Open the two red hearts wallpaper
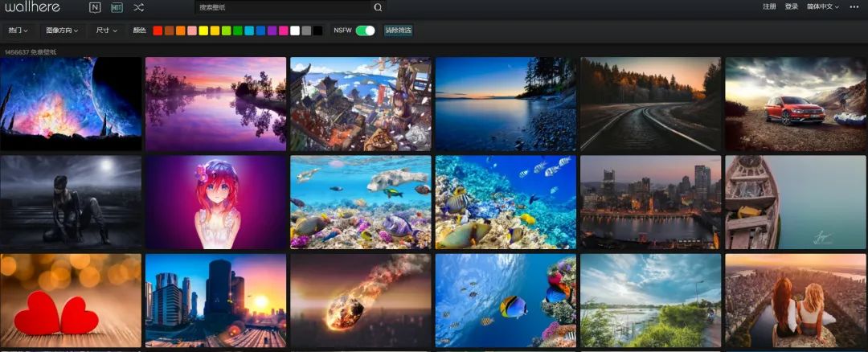Image resolution: width=868 pixels, height=352 pixels. coord(71,301)
